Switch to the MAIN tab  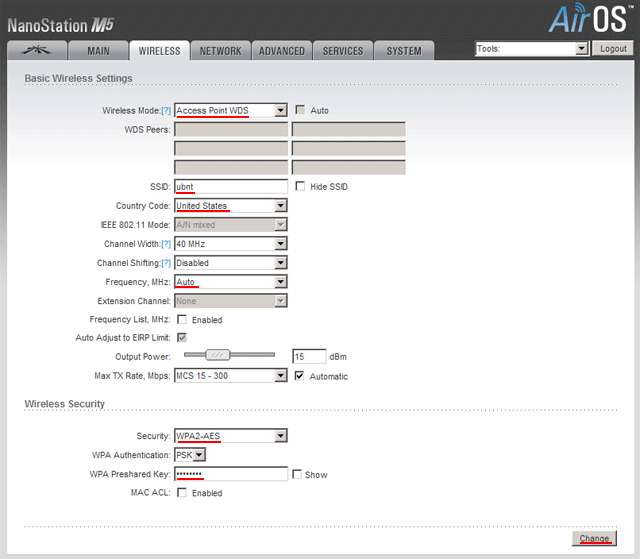(98, 51)
